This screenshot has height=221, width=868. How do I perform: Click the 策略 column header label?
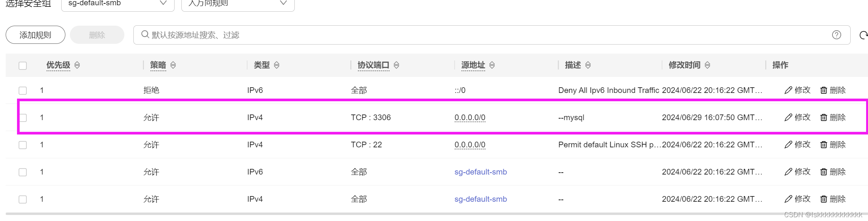(x=158, y=65)
